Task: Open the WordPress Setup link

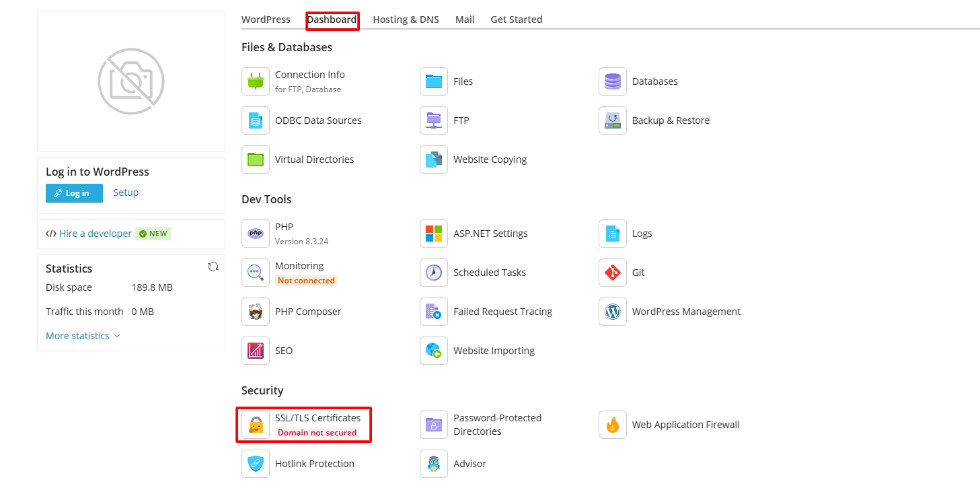Action: (126, 192)
